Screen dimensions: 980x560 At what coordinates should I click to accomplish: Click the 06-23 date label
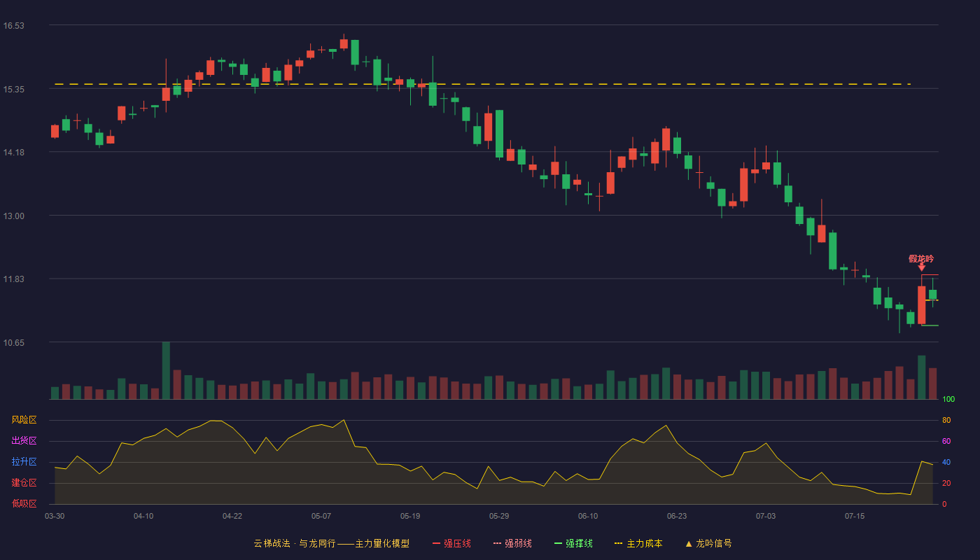point(677,516)
